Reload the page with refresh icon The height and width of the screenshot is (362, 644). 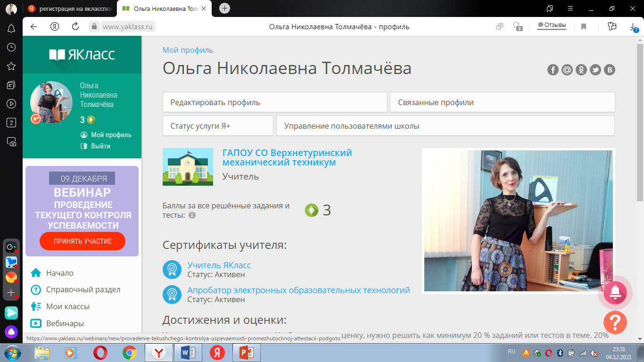(75, 27)
